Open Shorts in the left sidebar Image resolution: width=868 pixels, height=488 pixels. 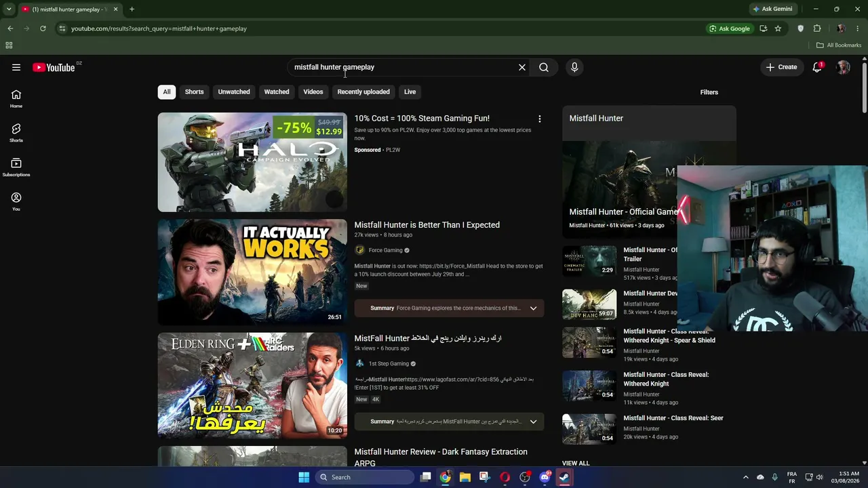[16, 133]
